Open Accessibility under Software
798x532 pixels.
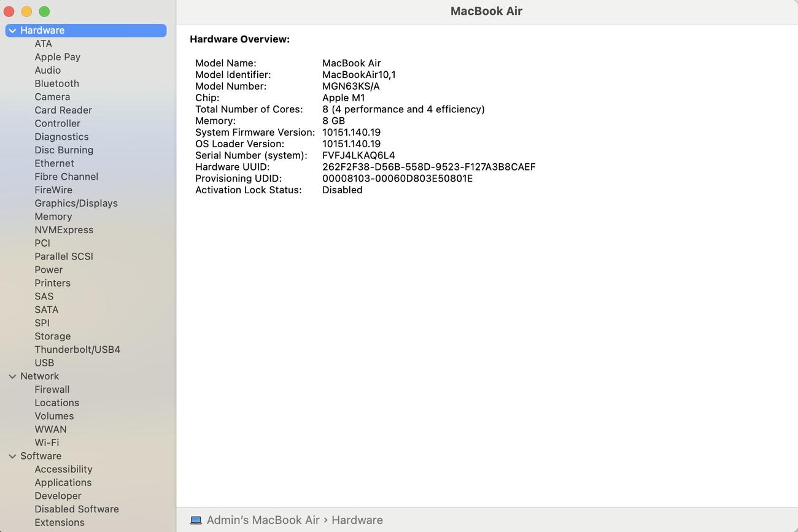[63, 469]
